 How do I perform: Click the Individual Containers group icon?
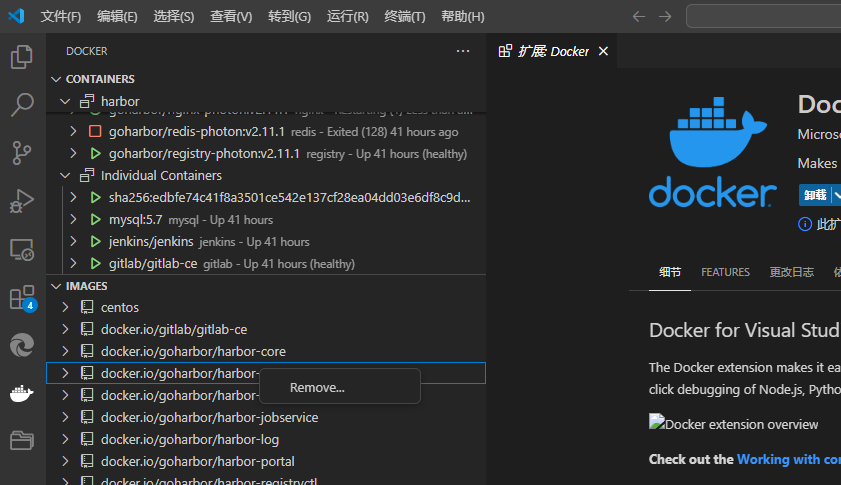coord(87,175)
